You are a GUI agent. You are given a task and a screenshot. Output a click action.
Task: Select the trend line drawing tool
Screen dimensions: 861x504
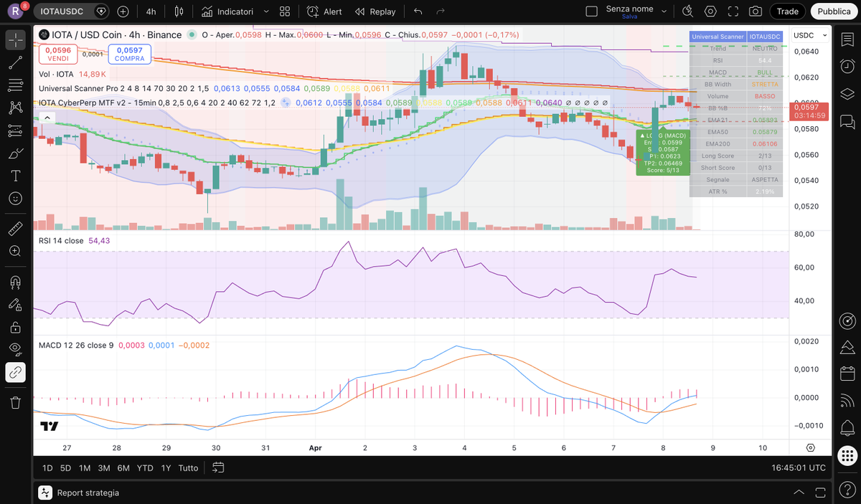15,63
